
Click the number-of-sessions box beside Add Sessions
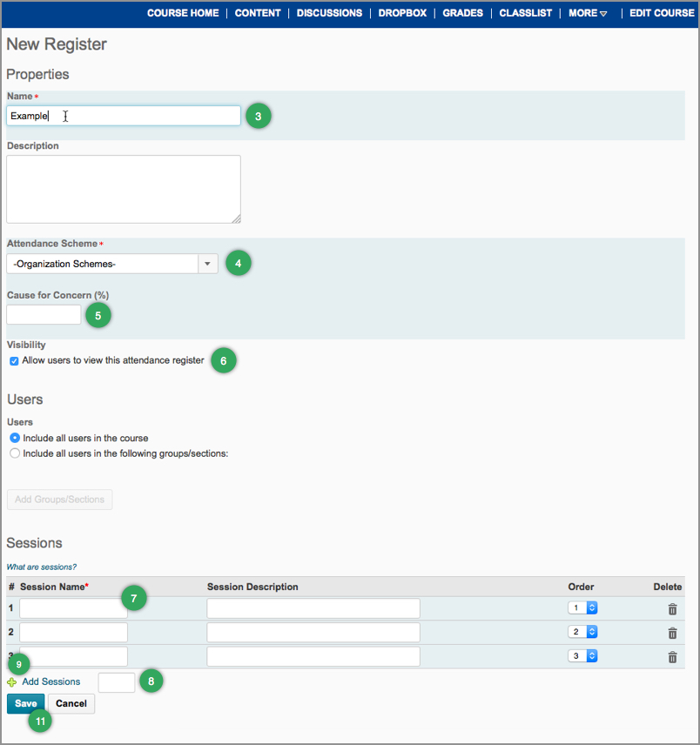coord(117,682)
